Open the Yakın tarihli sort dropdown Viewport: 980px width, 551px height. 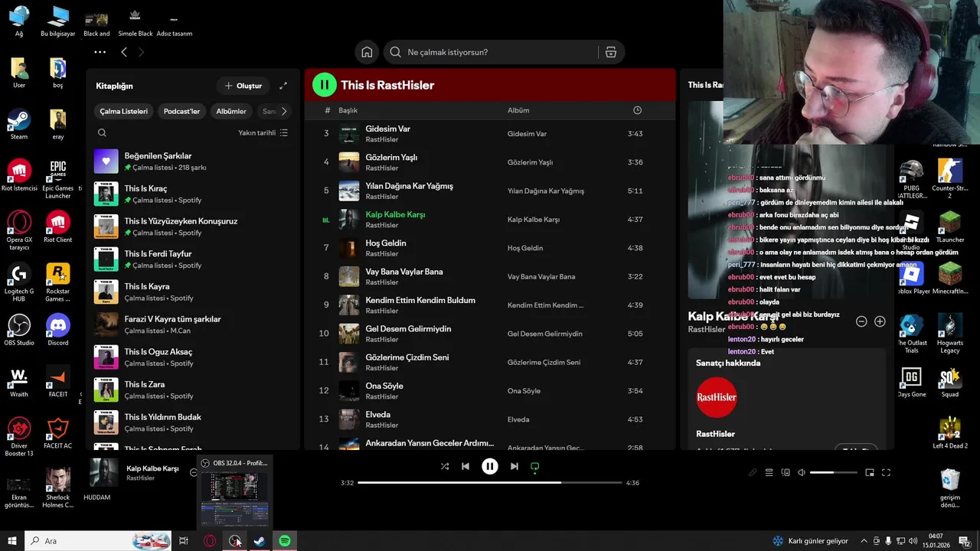pos(263,132)
